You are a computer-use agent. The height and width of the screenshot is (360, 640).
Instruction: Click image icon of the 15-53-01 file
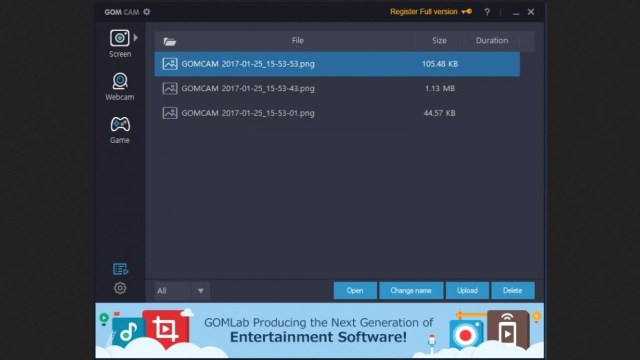[x=169, y=113]
